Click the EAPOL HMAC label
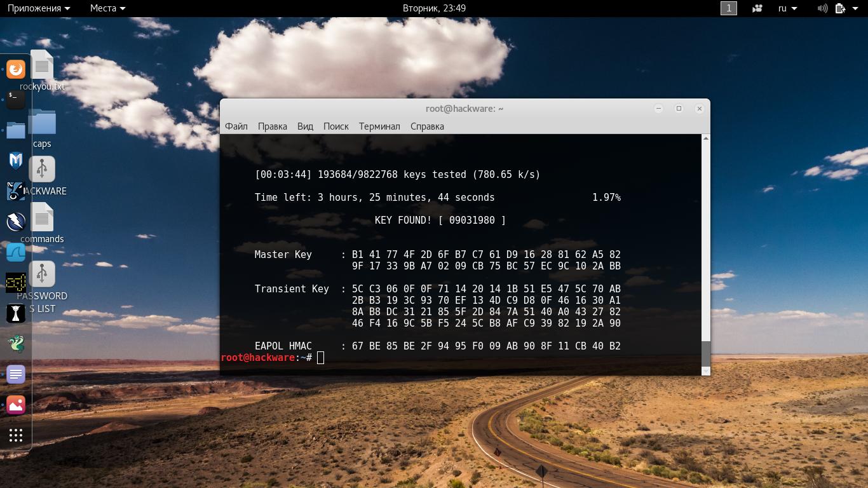The image size is (868, 488). (283, 346)
